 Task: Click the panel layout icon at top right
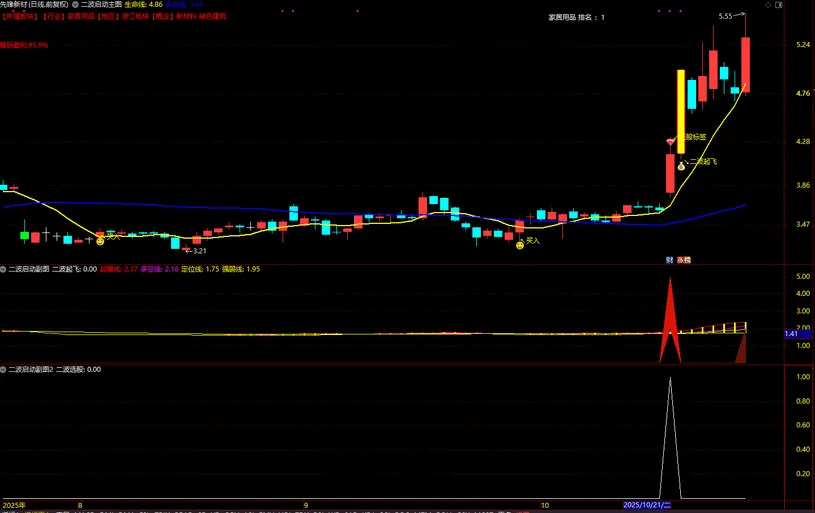[779, 5]
